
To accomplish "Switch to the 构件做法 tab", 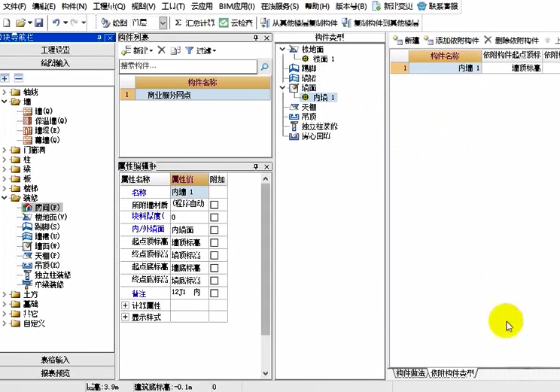I will click(411, 373).
